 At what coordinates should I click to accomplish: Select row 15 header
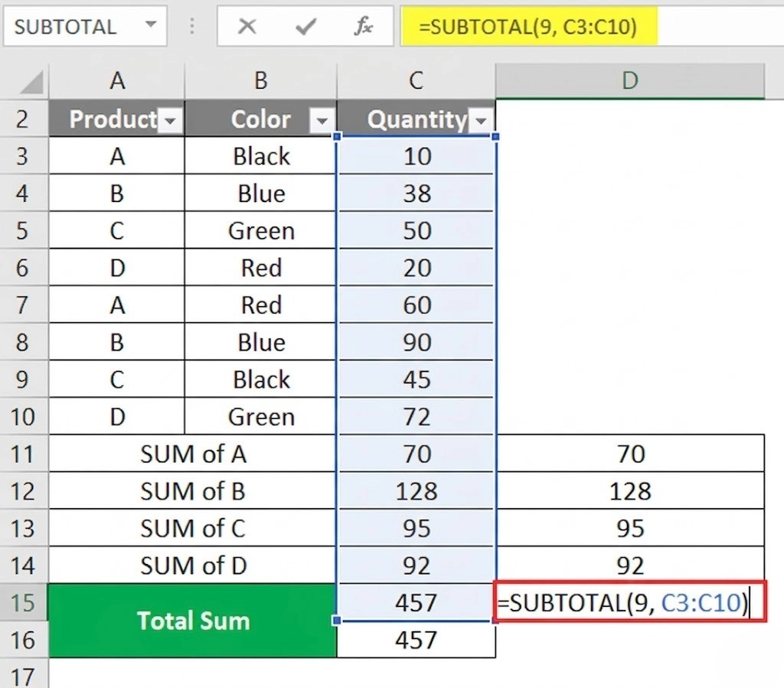(23, 602)
